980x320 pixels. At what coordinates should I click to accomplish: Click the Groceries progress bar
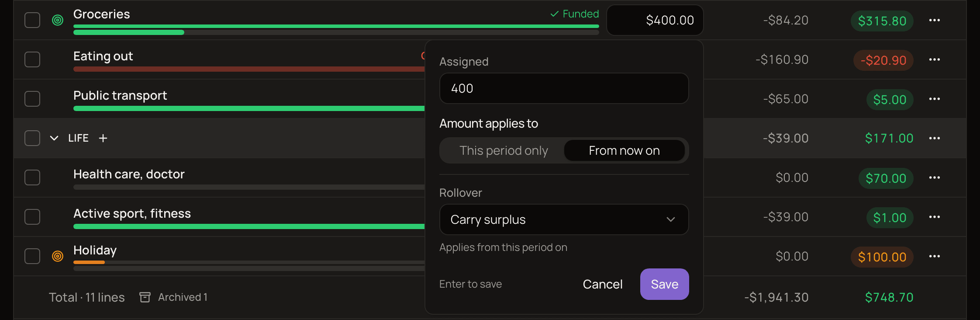[x=336, y=29]
